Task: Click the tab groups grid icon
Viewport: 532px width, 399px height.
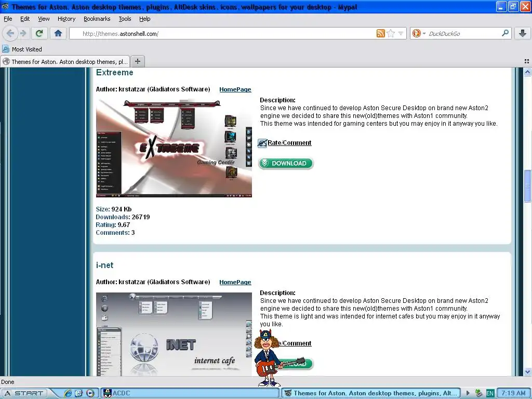Action: (527, 61)
